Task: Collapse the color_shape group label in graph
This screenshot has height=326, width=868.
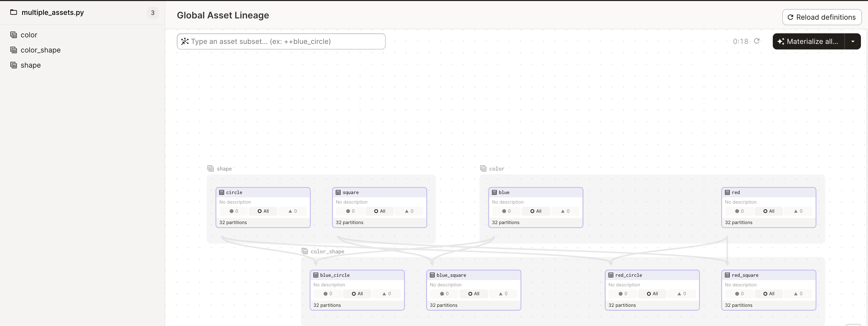Action: pos(327,251)
